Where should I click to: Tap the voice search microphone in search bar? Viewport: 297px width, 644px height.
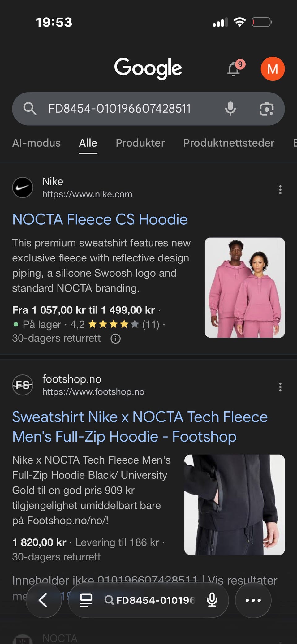230,109
